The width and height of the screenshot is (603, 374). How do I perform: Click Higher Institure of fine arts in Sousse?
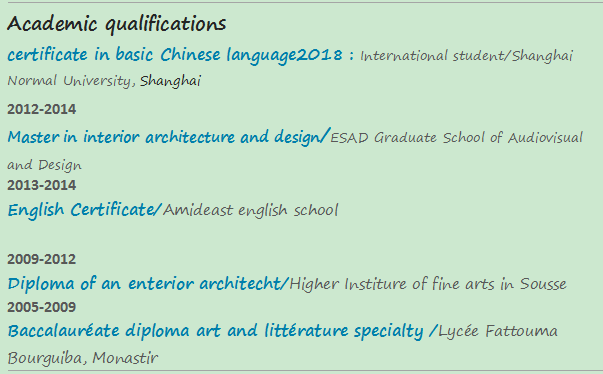pyautogui.click(x=428, y=284)
